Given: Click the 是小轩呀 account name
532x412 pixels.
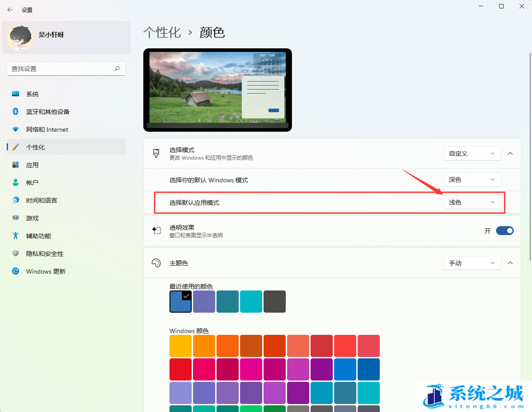Looking at the screenshot, I should point(51,35).
